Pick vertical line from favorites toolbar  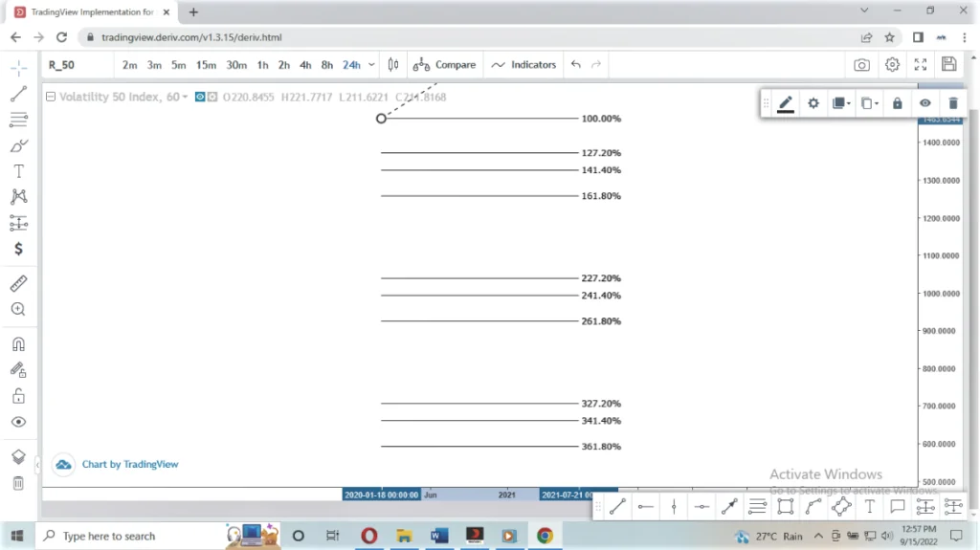coord(674,507)
